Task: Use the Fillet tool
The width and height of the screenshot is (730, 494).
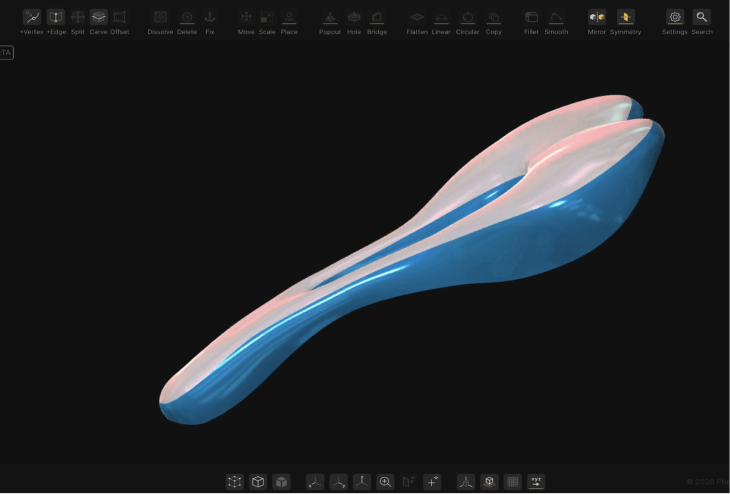Action: click(531, 18)
